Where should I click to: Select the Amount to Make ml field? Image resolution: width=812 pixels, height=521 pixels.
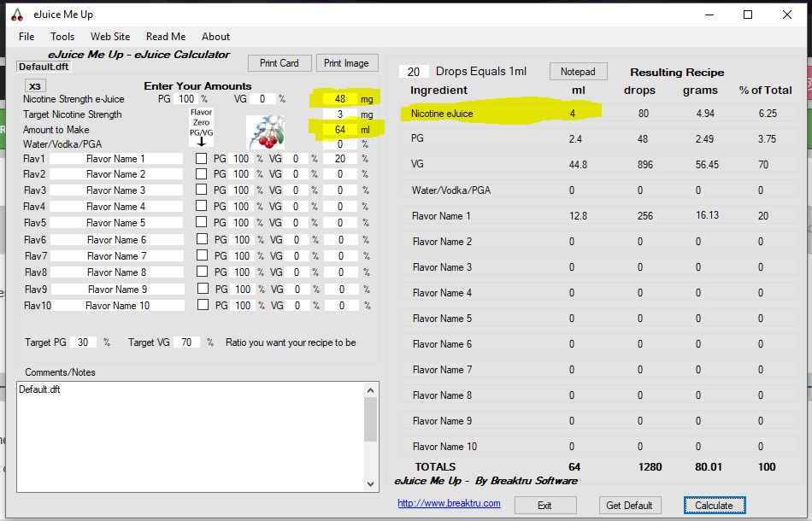tap(340, 130)
